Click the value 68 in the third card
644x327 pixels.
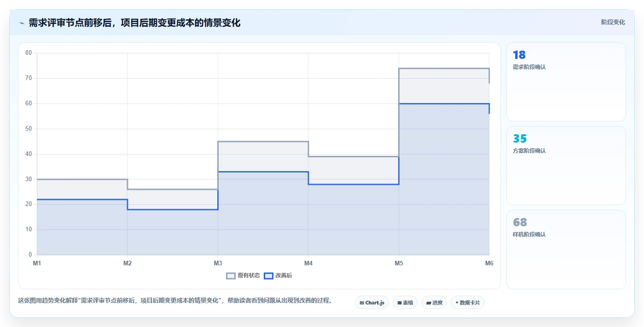(x=520, y=223)
